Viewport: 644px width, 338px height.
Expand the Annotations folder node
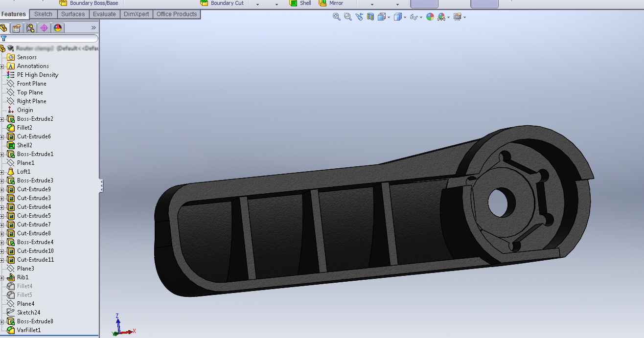2,66
